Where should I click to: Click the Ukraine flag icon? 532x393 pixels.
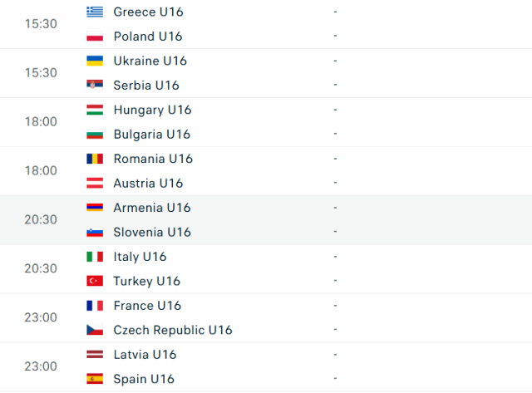[x=95, y=61]
